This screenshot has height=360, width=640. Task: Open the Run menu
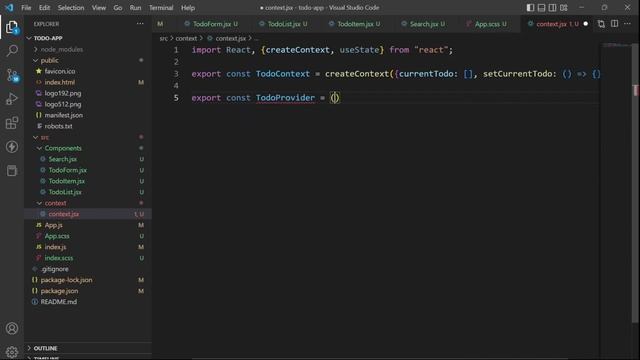point(136,8)
